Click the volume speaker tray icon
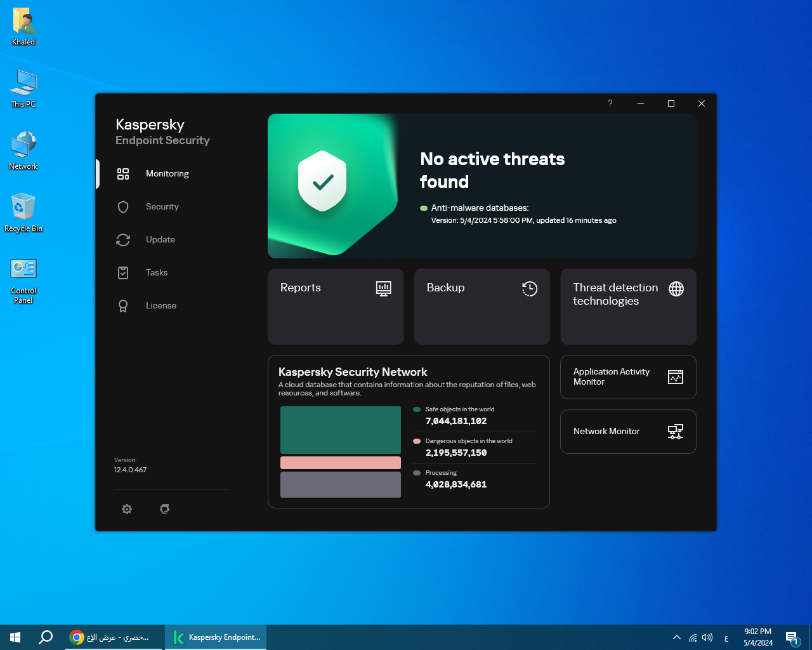 point(707,637)
